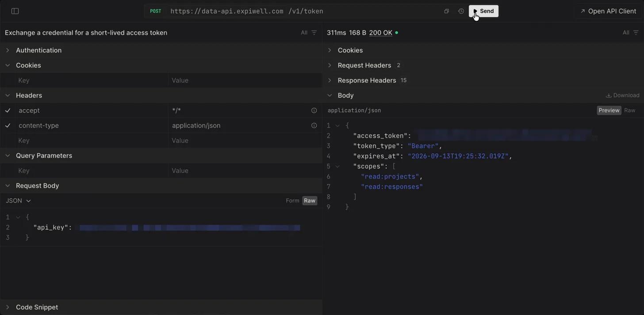Select the data-api.expiwell.com server URL
The image size is (644, 315).
click(226, 11)
